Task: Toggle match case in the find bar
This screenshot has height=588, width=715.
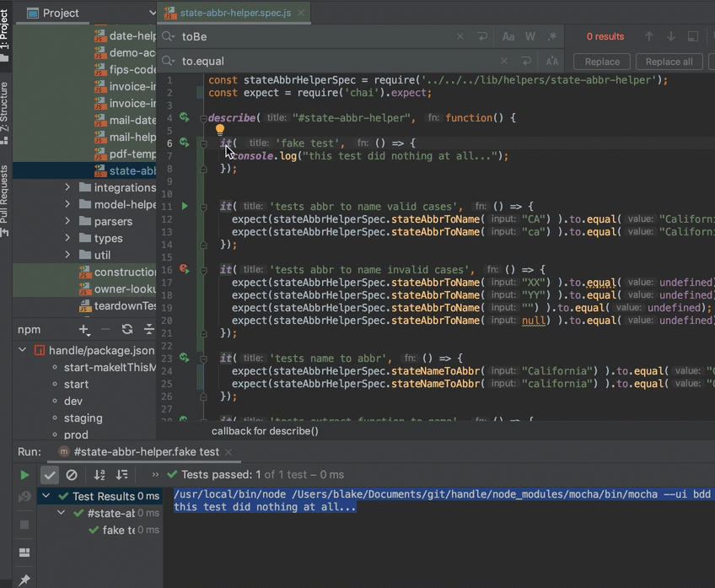Action: [508, 36]
